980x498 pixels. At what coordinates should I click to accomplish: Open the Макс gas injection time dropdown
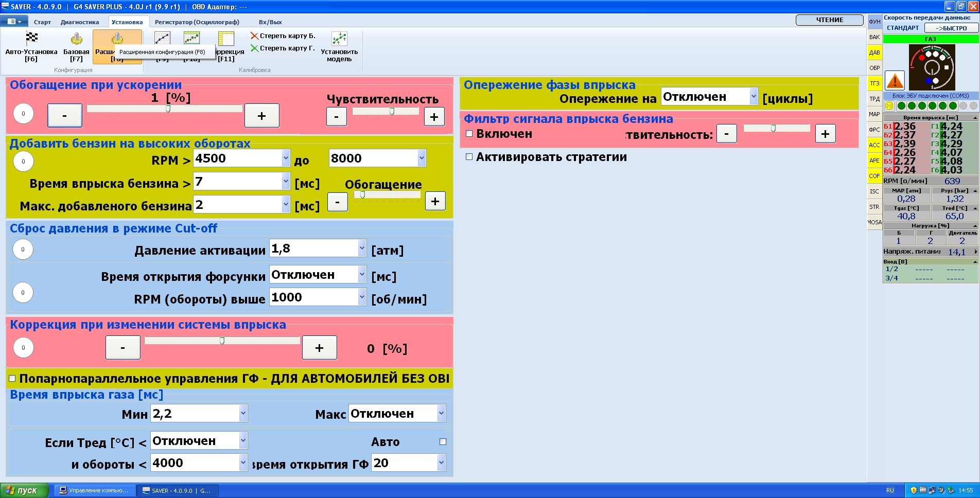point(441,414)
